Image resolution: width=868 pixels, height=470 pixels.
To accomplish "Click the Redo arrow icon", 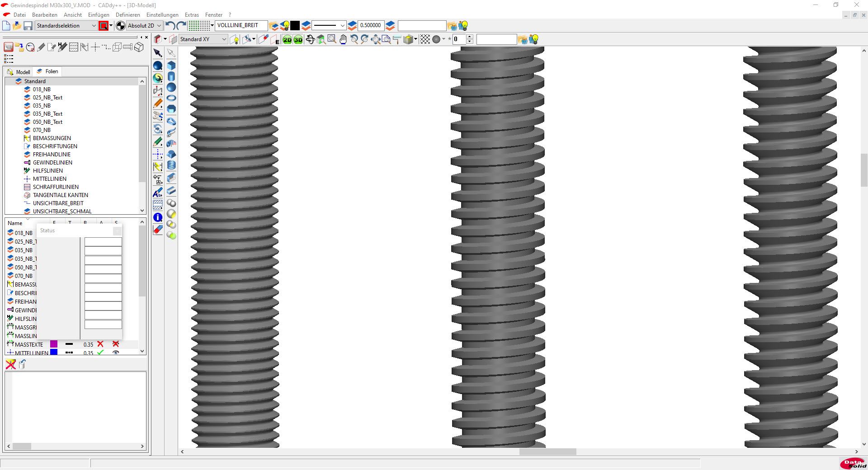I will [x=181, y=26].
